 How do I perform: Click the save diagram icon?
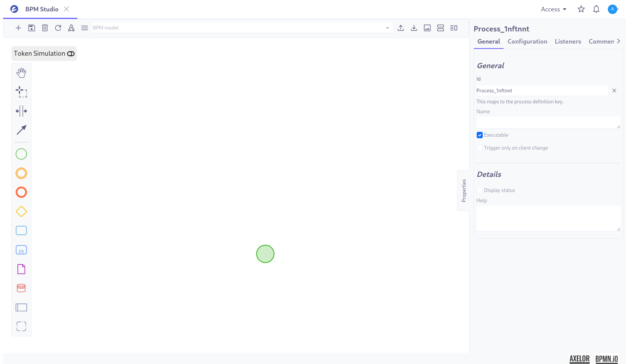(32, 28)
